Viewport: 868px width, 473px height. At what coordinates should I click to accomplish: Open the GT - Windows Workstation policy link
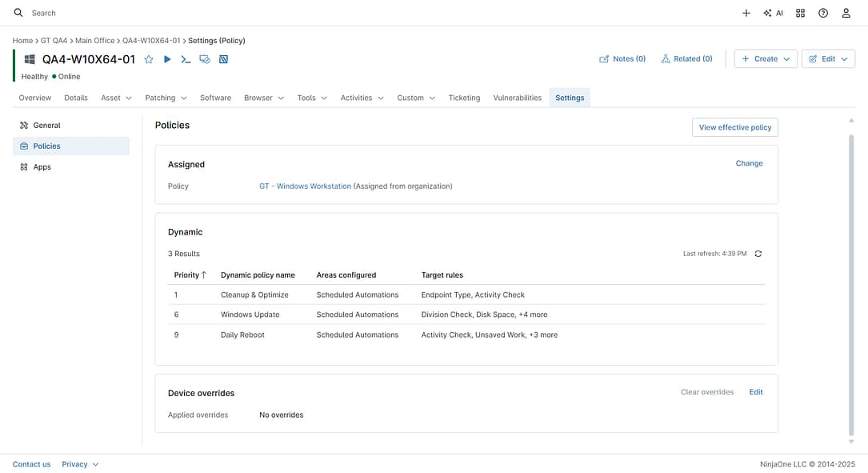pyautogui.click(x=305, y=186)
